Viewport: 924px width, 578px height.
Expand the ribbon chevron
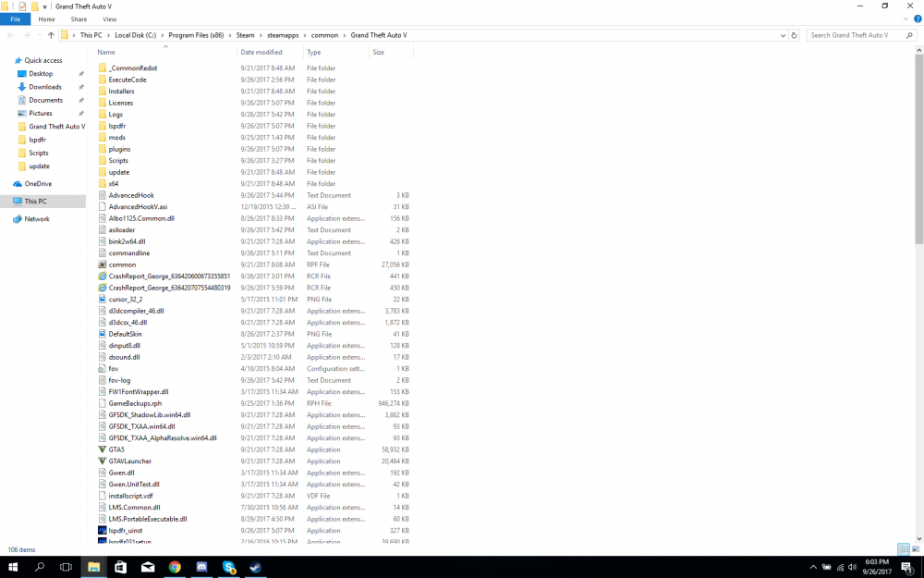coord(906,18)
